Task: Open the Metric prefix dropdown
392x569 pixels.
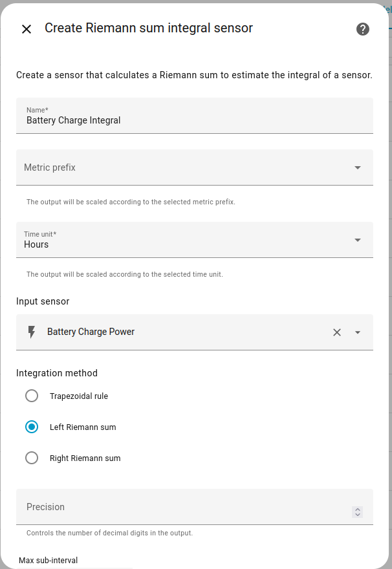Action: [195, 167]
